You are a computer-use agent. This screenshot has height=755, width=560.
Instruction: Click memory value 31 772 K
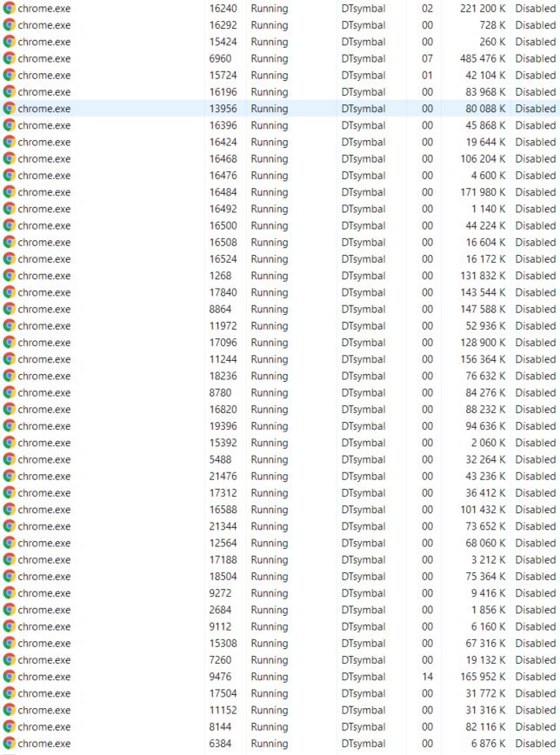tap(486, 693)
